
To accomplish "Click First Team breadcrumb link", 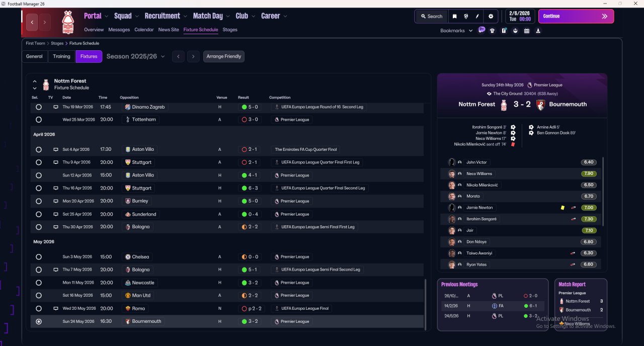I will [x=36, y=43].
